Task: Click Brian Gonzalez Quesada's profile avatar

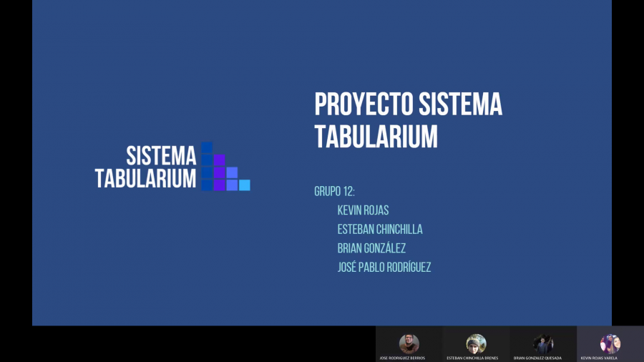Action: click(543, 343)
